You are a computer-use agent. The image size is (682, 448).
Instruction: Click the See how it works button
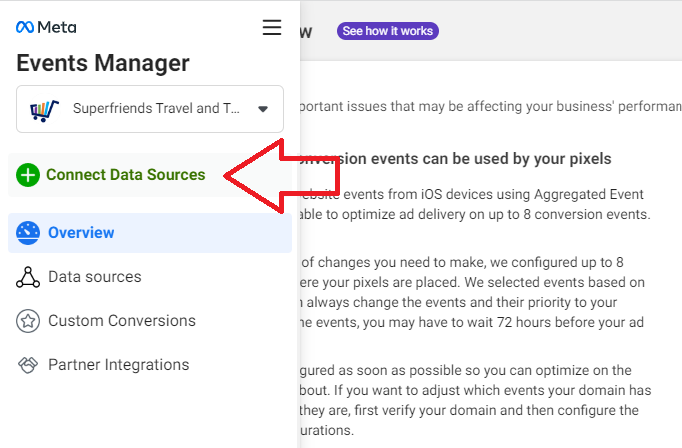pos(388,31)
